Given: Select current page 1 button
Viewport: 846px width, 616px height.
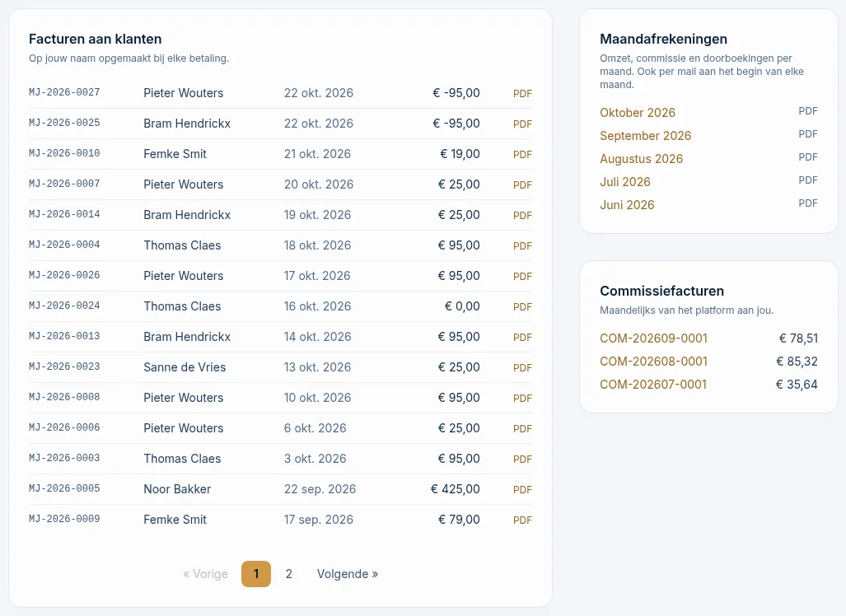Looking at the screenshot, I should 256,574.
